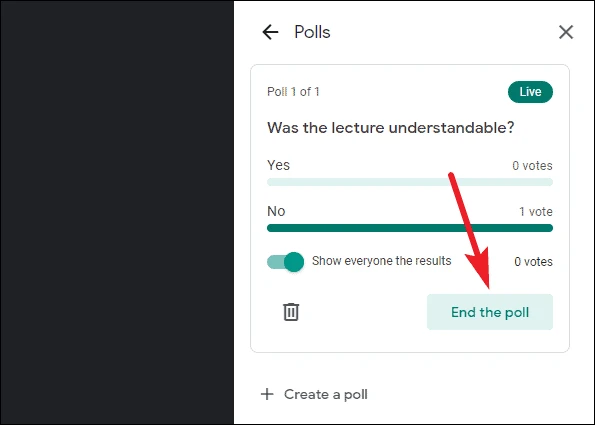The width and height of the screenshot is (595, 425).
Task: Click the 0 votes count beside Yes
Action: tap(532, 165)
